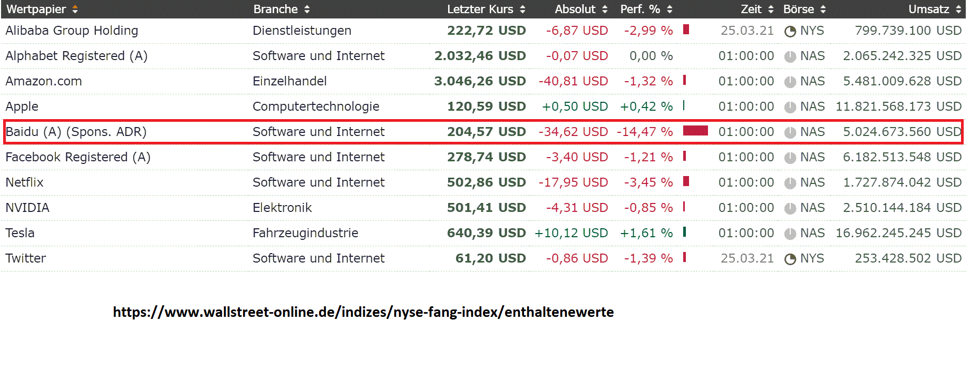This screenshot has height=368, width=980.
Task: Click the exchange icon in the Netflix row
Action: tap(790, 183)
